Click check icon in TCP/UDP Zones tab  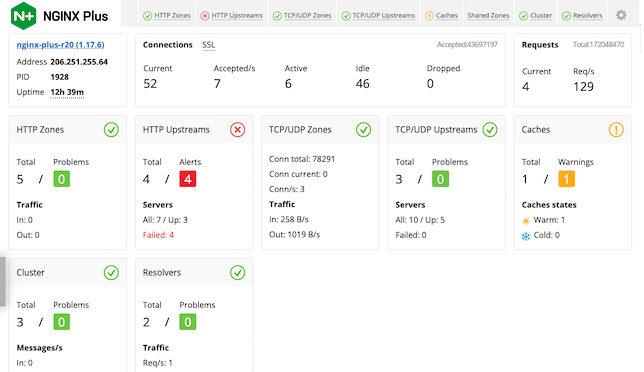coord(277,16)
